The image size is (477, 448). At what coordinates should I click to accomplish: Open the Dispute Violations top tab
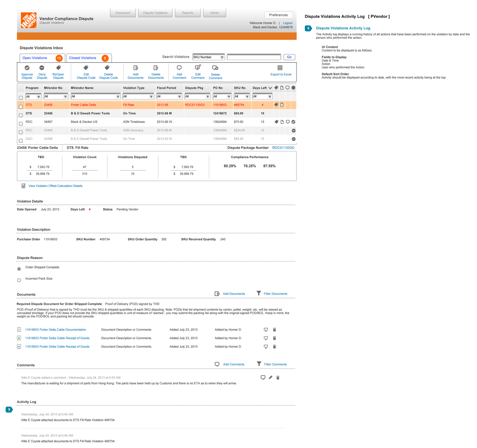pos(155,13)
